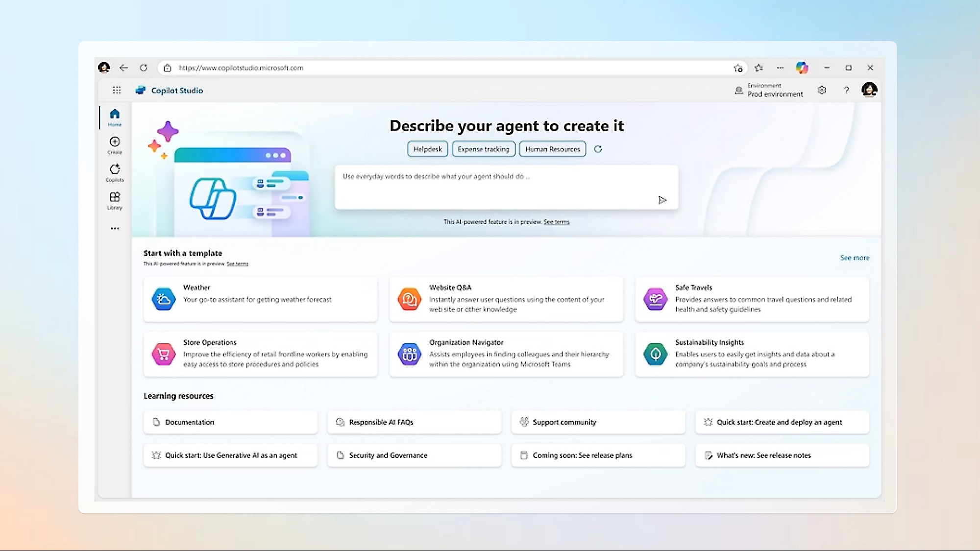Open Quick start: Create and deploy an agent
Screen dimensions: 980x551
[x=783, y=422]
